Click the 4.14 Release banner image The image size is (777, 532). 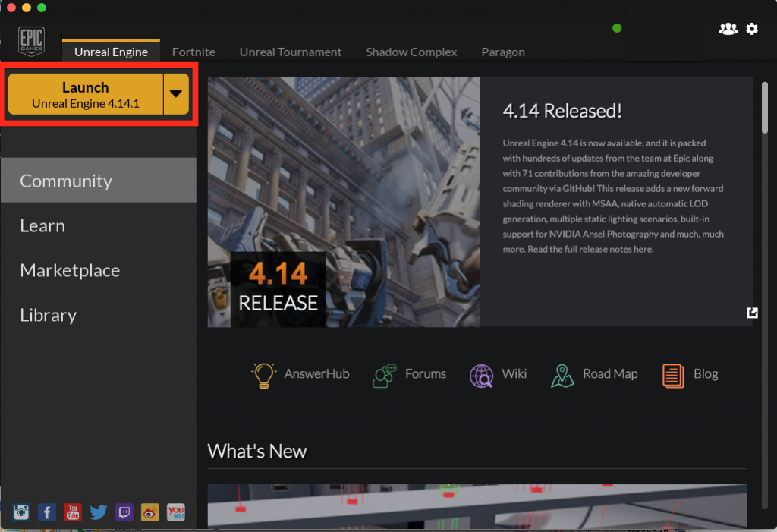[x=344, y=202]
